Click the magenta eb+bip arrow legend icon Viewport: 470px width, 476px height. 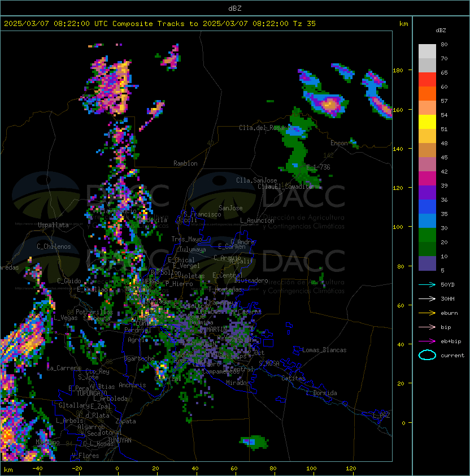pyautogui.click(x=427, y=341)
